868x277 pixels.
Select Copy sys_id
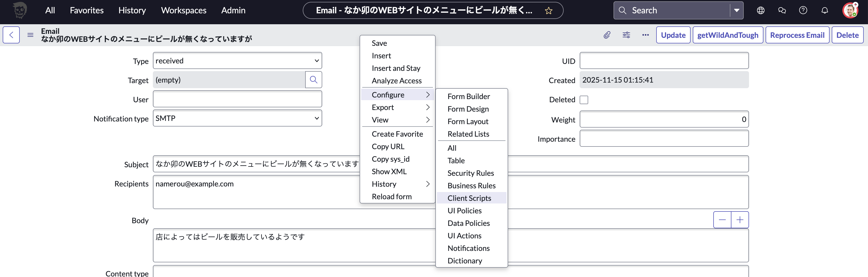pos(397,159)
